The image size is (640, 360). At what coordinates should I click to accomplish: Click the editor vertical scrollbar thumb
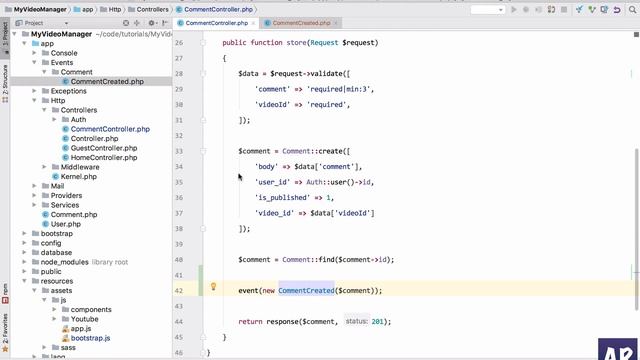pyautogui.click(x=637, y=229)
